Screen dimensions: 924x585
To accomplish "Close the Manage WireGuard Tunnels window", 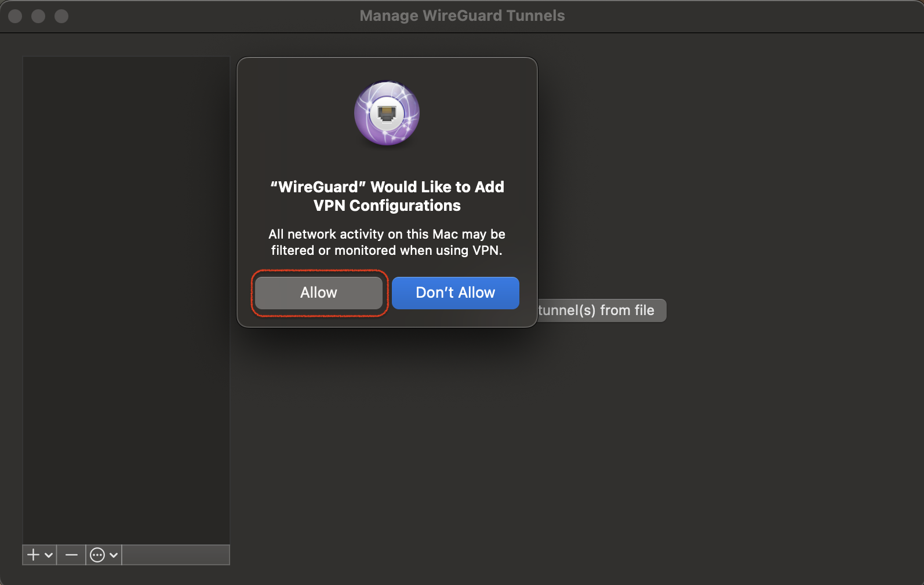I will (x=16, y=16).
